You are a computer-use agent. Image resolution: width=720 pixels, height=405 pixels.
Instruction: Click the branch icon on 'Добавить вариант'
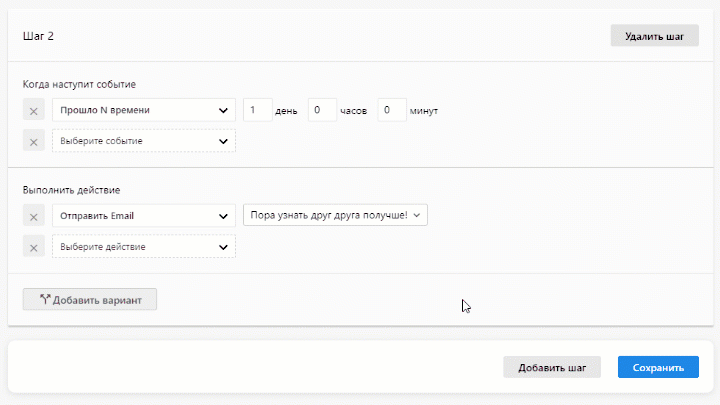tap(44, 299)
